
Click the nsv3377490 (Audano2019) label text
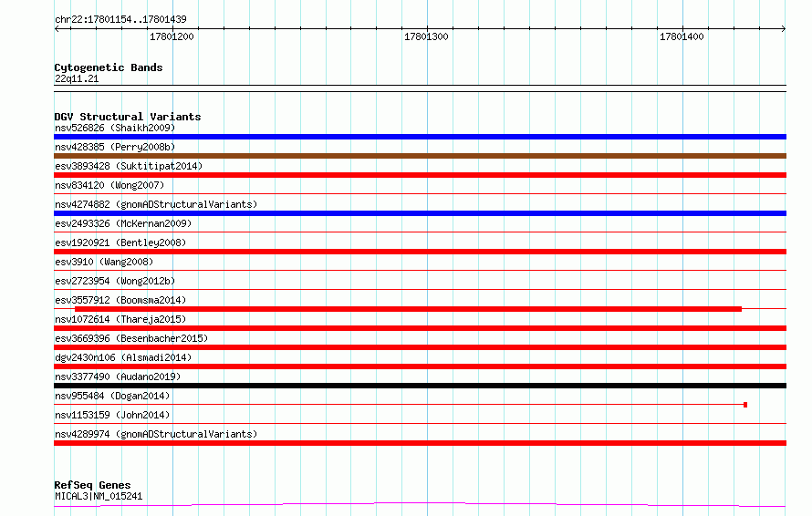coord(118,377)
